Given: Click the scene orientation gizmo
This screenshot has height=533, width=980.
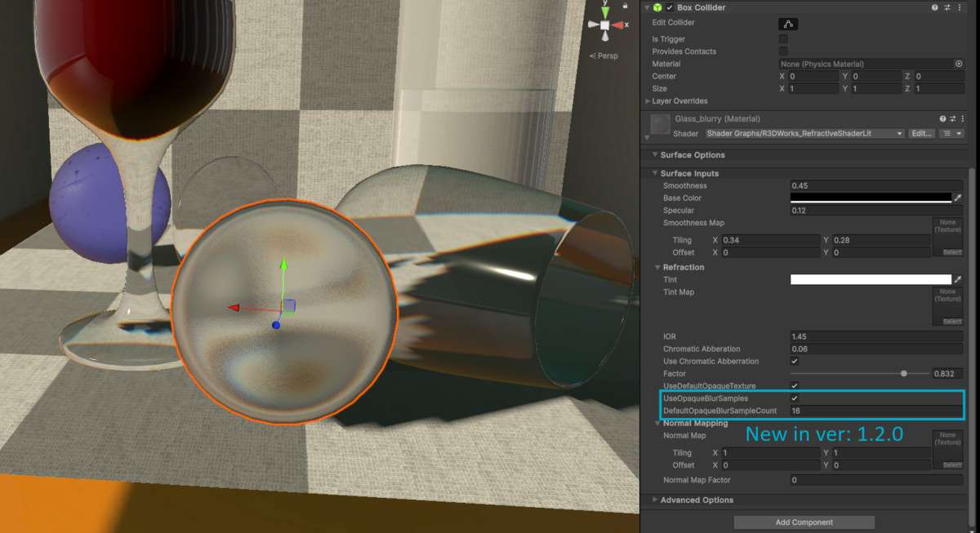Looking at the screenshot, I should (604, 25).
